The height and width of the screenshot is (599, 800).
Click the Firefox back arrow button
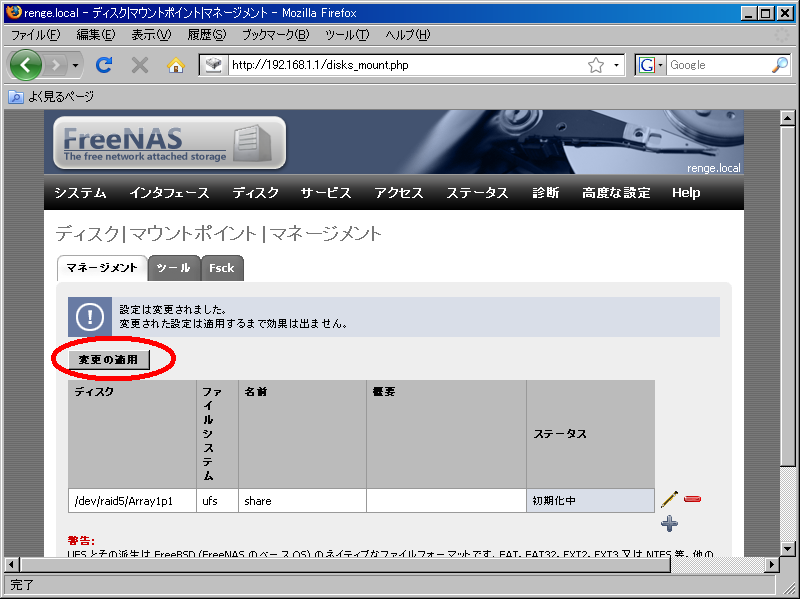click(x=26, y=65)
